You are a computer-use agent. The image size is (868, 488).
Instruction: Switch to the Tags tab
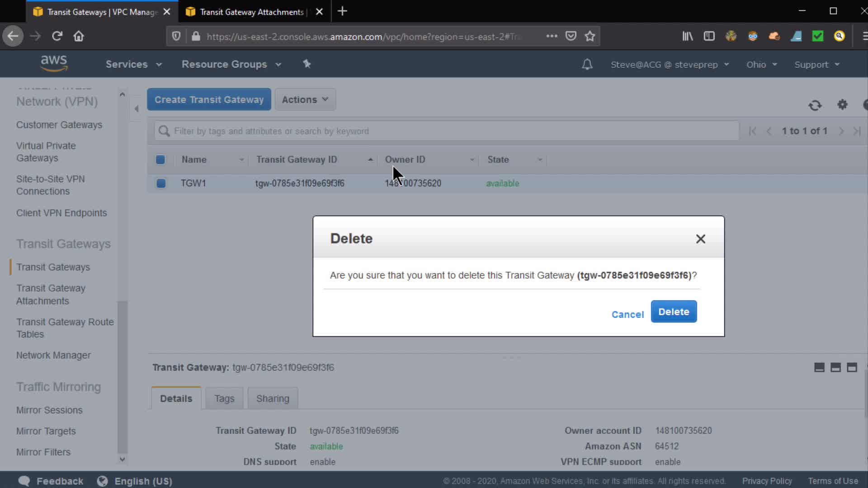point(224,399)
